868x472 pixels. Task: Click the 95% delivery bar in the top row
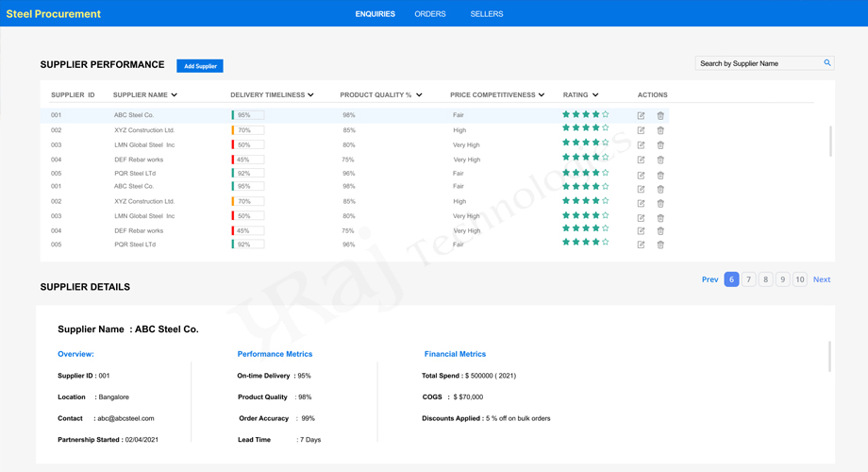(248, 115)
